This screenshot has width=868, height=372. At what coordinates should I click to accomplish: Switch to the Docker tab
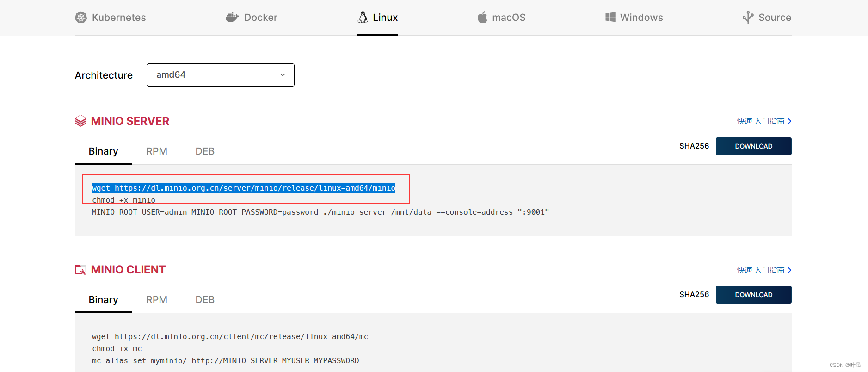click(x=252, y=18)
